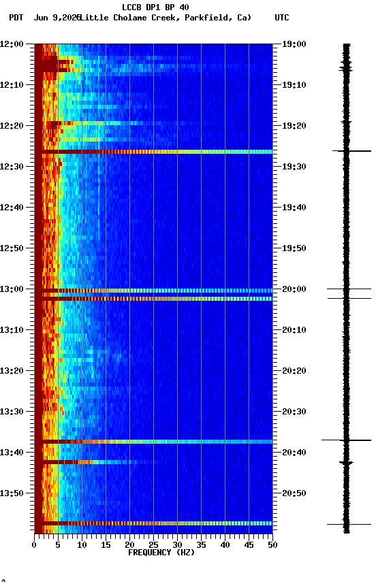This screenshot has width=376, height=588.
Task: Click the '19:30' UTC time label
Action: [294, 167]
